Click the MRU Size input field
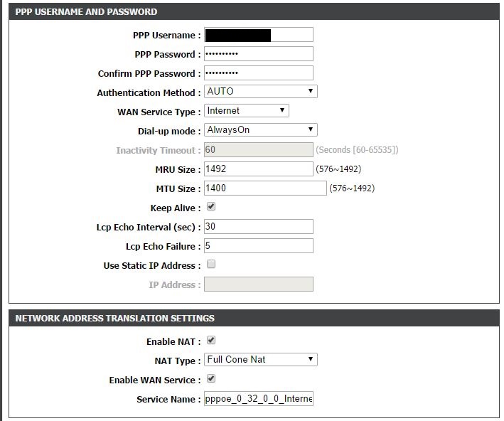The width and height of the screenshot is (504, 421). [258, 169]
